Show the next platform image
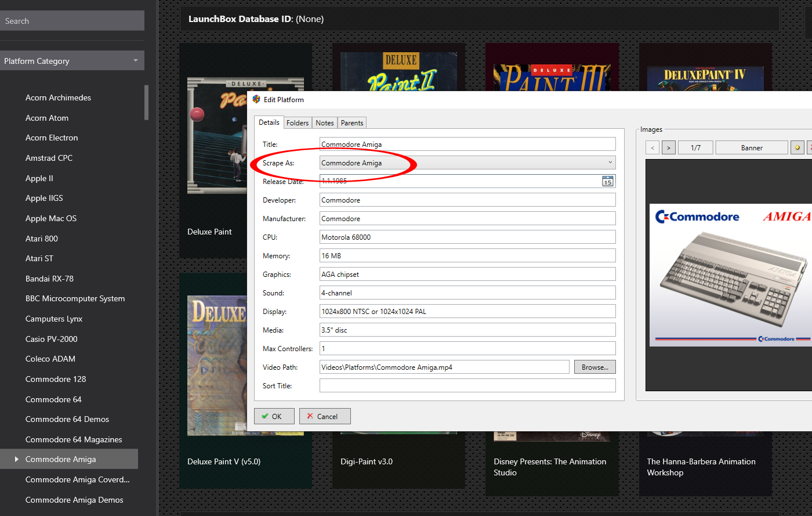The height and width of the screenshot is (516, 812). (x=668, y=147)
